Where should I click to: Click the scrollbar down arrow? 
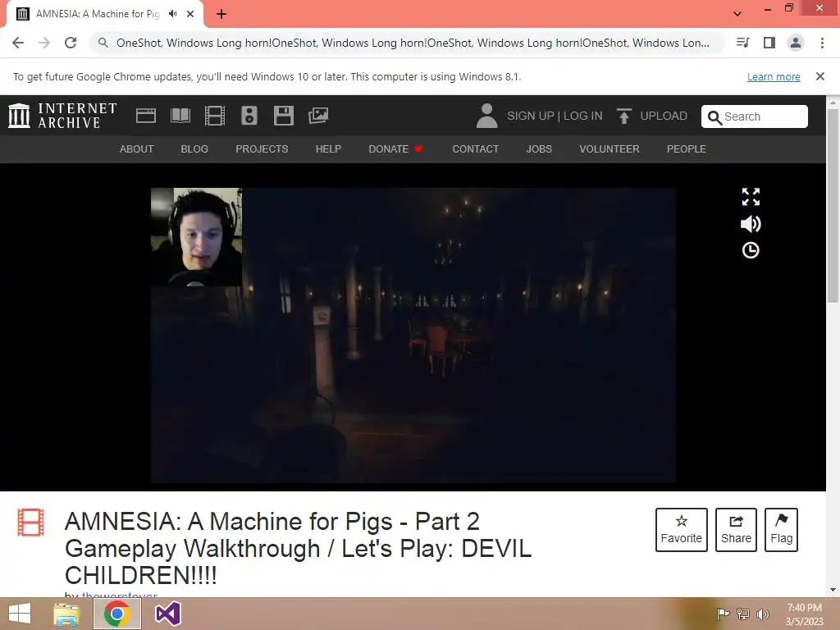pos(833,591)
